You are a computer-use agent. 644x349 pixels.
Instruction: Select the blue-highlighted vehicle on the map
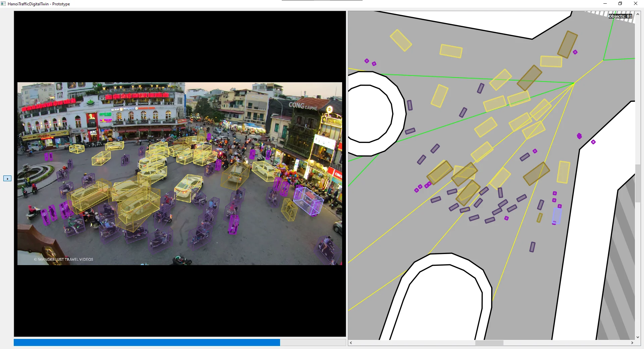pyautogui.click(x=557, y=215)
